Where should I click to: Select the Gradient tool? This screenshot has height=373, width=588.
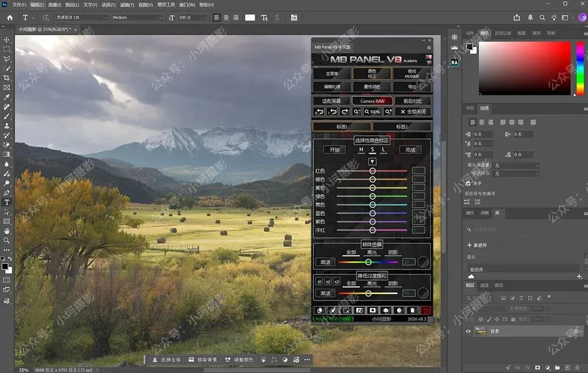(x=6, y=155)
